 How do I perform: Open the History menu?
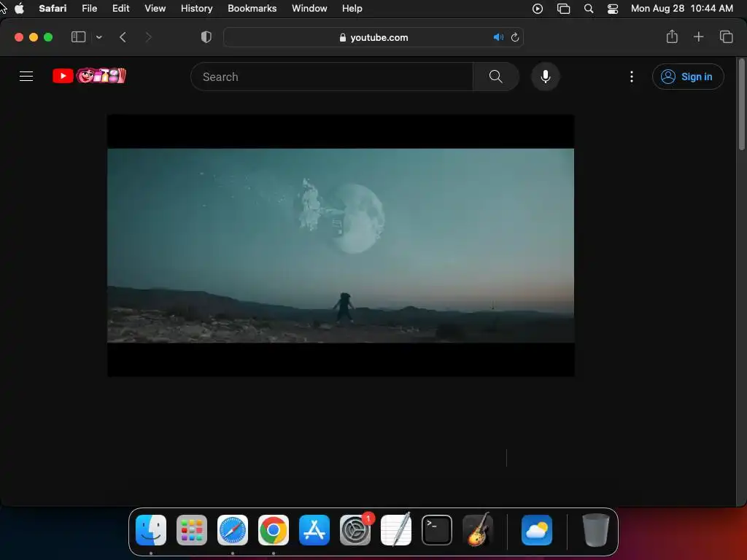(x=196, y=9)
